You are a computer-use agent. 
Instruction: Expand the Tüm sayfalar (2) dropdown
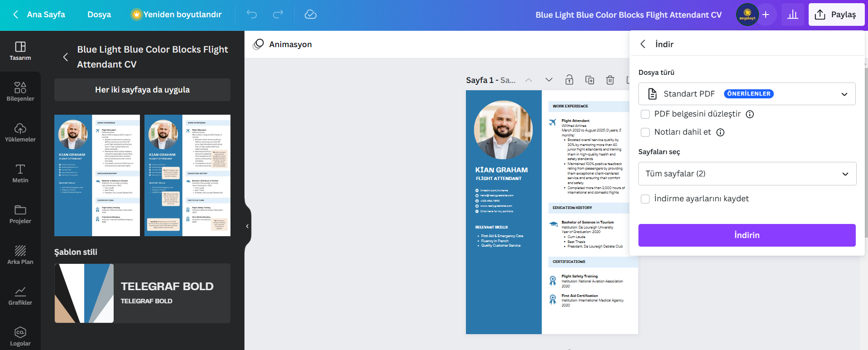coord(747,174)
